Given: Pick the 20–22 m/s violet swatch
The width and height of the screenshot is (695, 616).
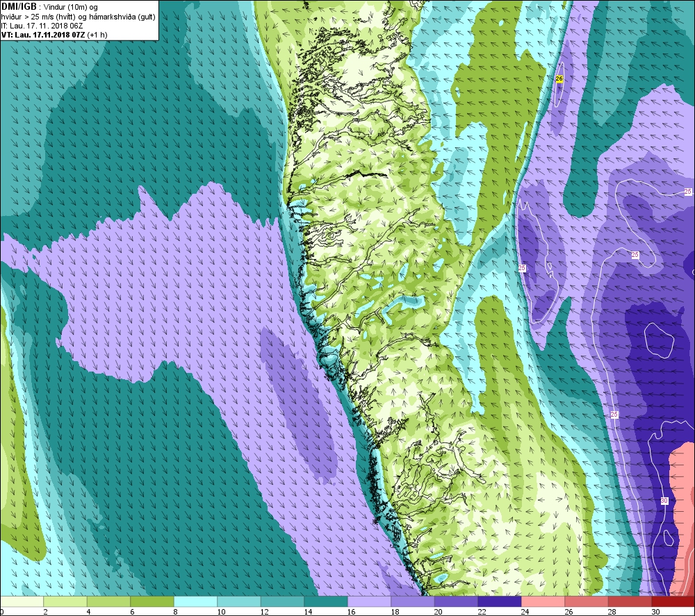Looking at the screenshot, I should [x=456, y=601].
